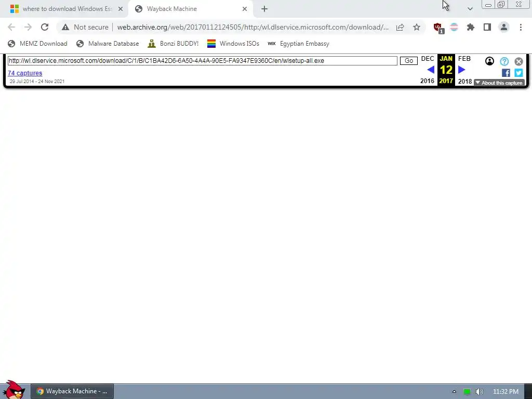Open the 11:32 PM clock

point(506,392)
